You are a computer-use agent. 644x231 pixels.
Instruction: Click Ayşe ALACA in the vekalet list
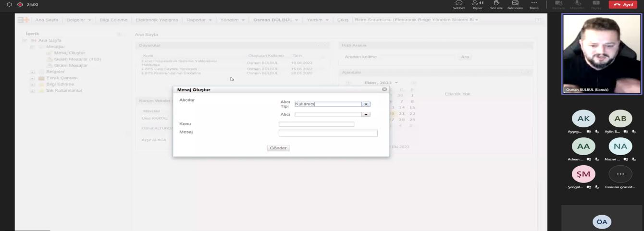tap(154, 140)
